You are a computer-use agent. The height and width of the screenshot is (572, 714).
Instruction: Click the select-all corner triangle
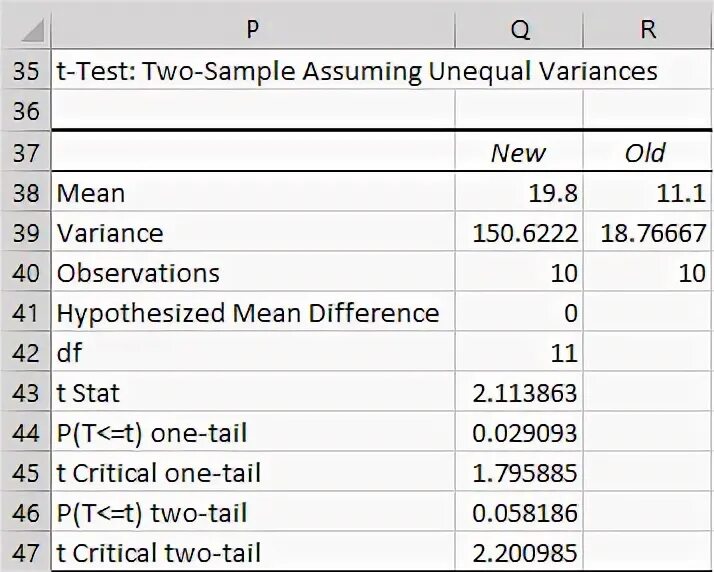pos(32,30)
